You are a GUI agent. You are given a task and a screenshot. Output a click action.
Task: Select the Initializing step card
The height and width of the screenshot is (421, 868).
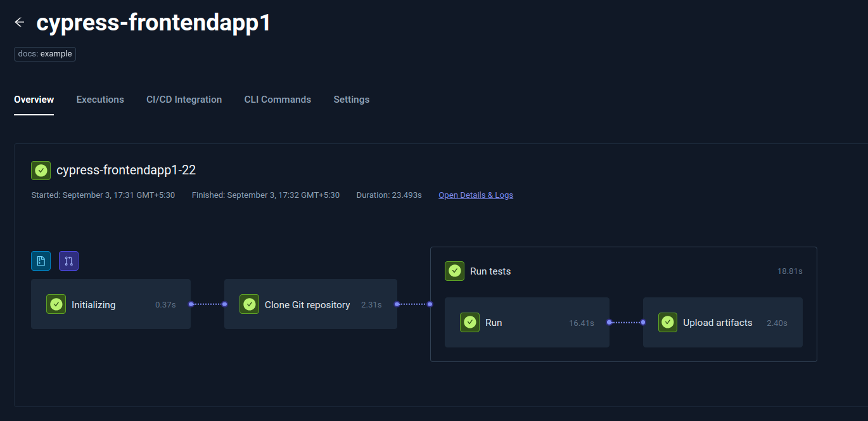pos(111,304)
